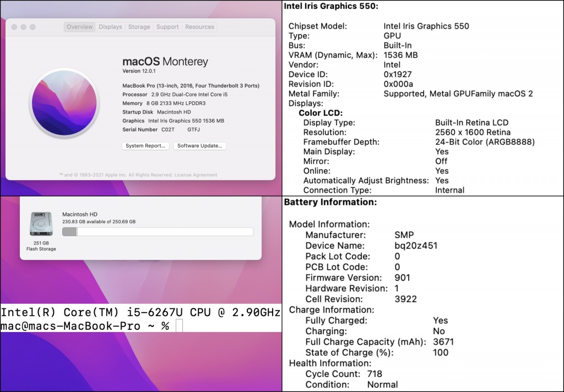Close the About This Mac window
Viewport: 564px width, 392px height.
point(14,27)
